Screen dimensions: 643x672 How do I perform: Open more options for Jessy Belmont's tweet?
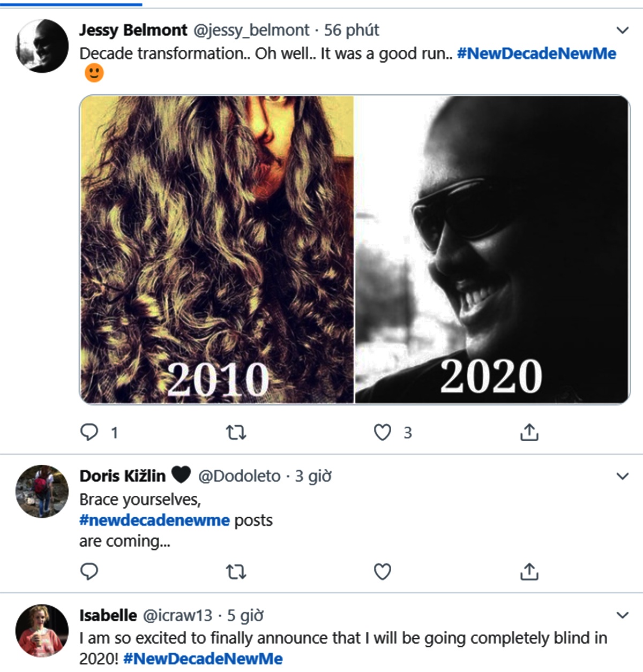[622, 30]
